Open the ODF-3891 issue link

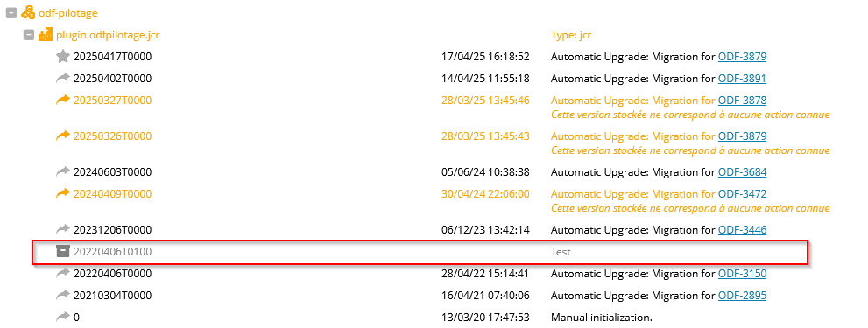[x=742, y=79]
